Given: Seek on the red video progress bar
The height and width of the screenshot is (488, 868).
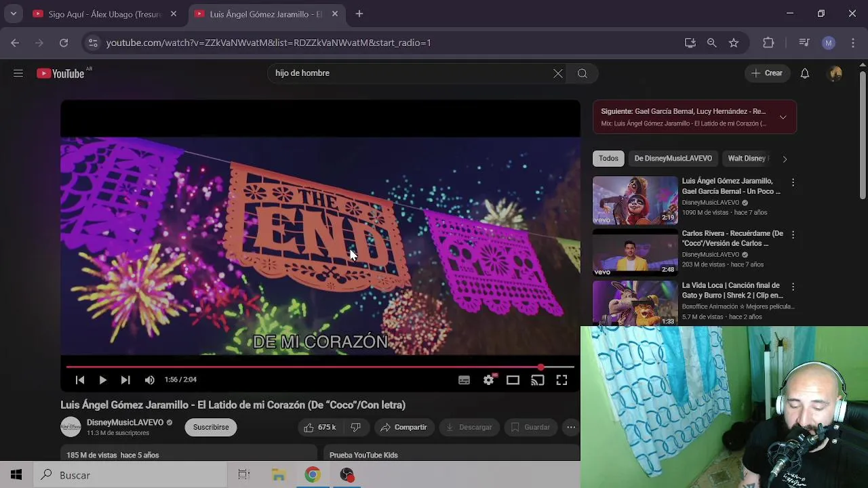Looking at the screenshot, I should (320, 367).
